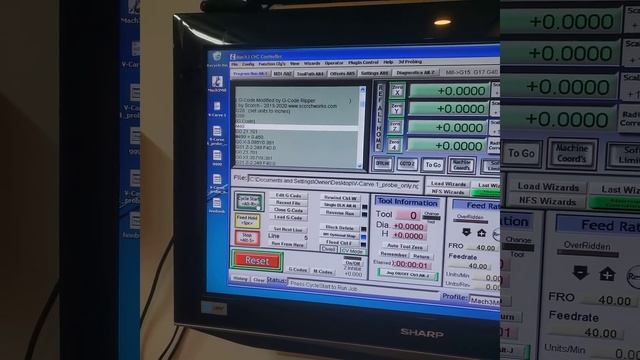Rewind the program with Rewind Ctrl-W
The width and height of the screenshot is (640, 360).
click(340, 198)
